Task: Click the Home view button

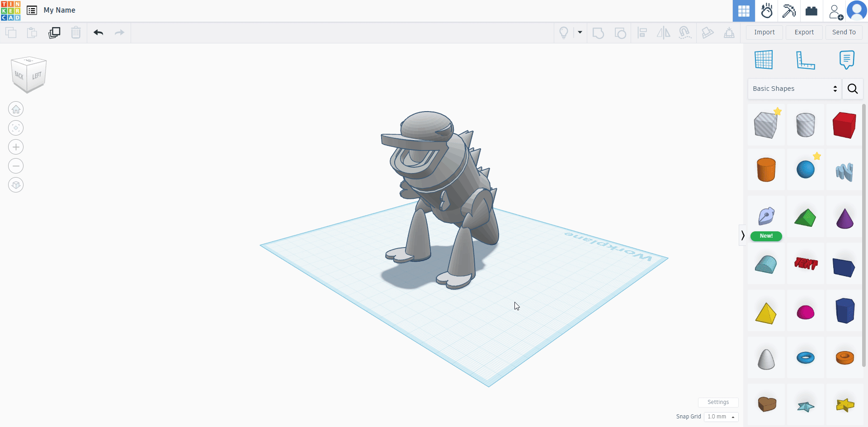Action: [x=16, y=109]
